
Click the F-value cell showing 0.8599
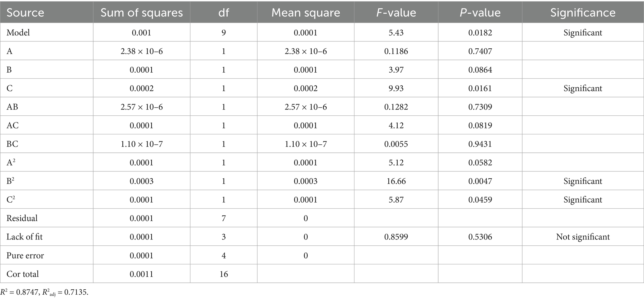(396, 237)
